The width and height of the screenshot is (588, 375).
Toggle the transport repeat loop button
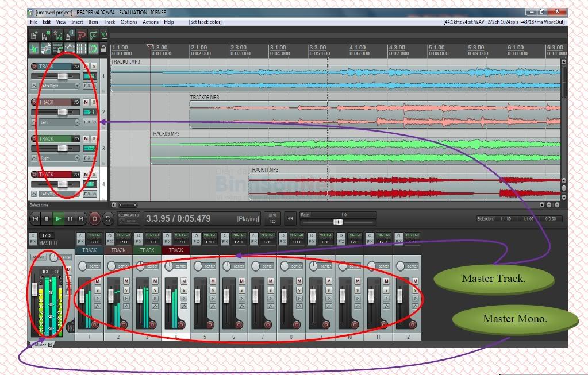(x=108, y=218)
